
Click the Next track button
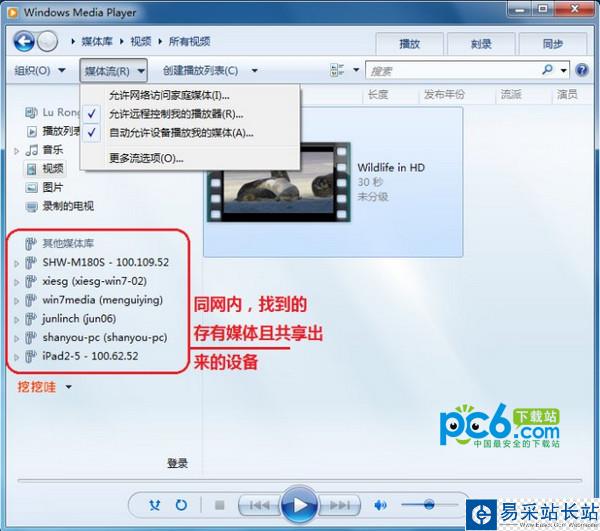pos(340,505)
